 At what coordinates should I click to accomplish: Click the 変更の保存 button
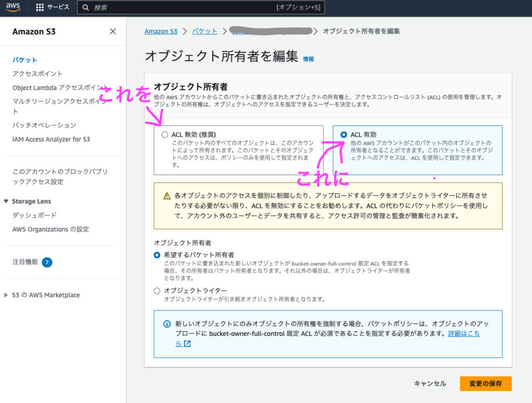click(486, 384)
